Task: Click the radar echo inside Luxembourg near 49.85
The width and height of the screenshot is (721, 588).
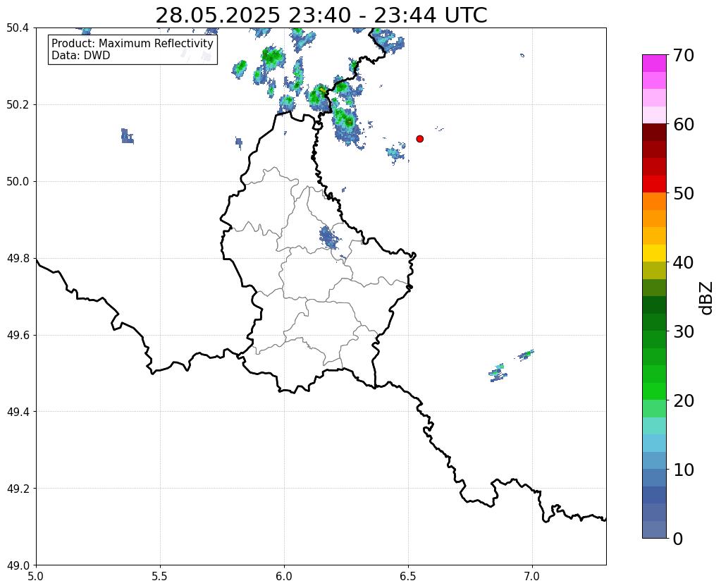Action: (x=328, y=238)
